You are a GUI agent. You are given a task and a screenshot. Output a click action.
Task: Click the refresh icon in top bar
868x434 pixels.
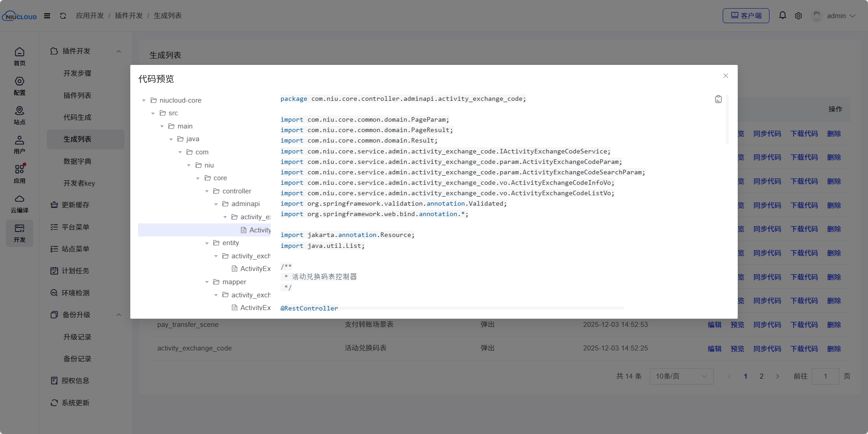click(63, 16)
